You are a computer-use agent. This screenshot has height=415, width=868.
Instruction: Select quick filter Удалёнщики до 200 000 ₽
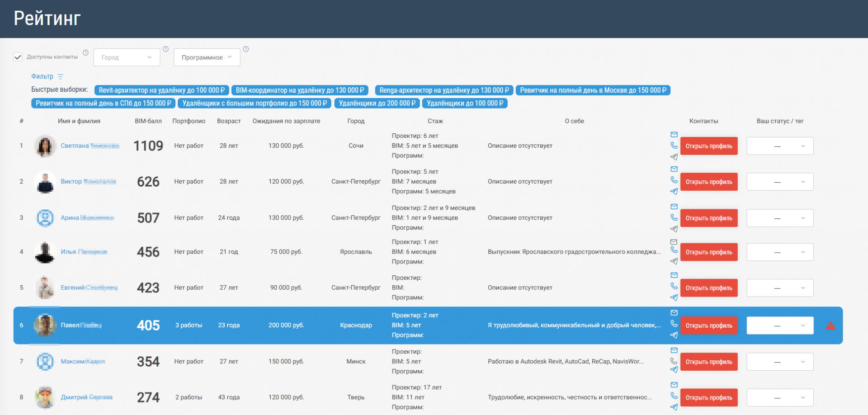pyautogui.click(x=377, y=104)
